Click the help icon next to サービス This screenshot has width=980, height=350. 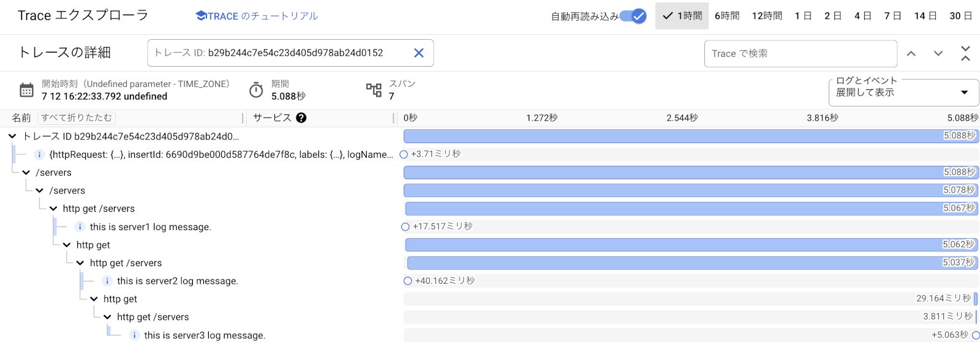pos(301,118)
